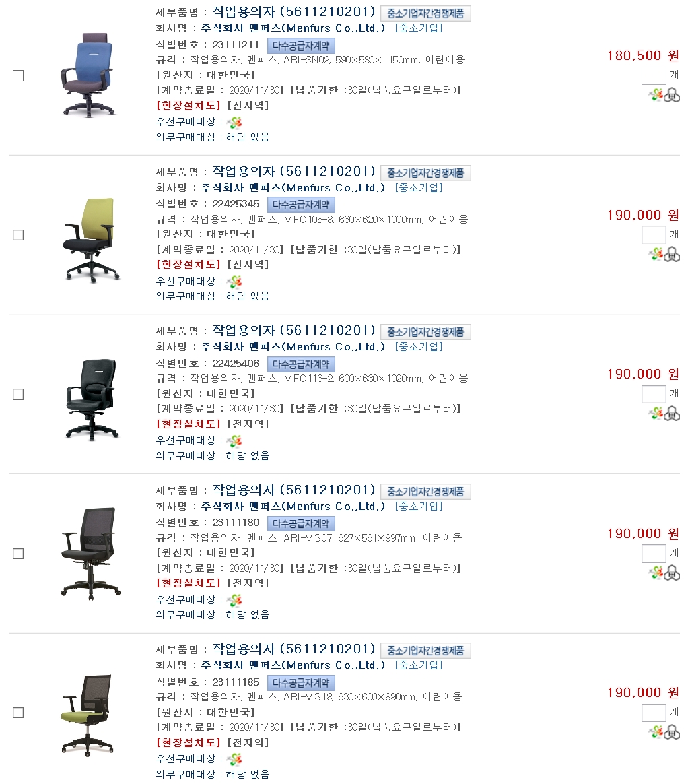Screen dimensions: 688x784
Task: Check the box for the ARI-MS18 chair
Action: [18, 713]
